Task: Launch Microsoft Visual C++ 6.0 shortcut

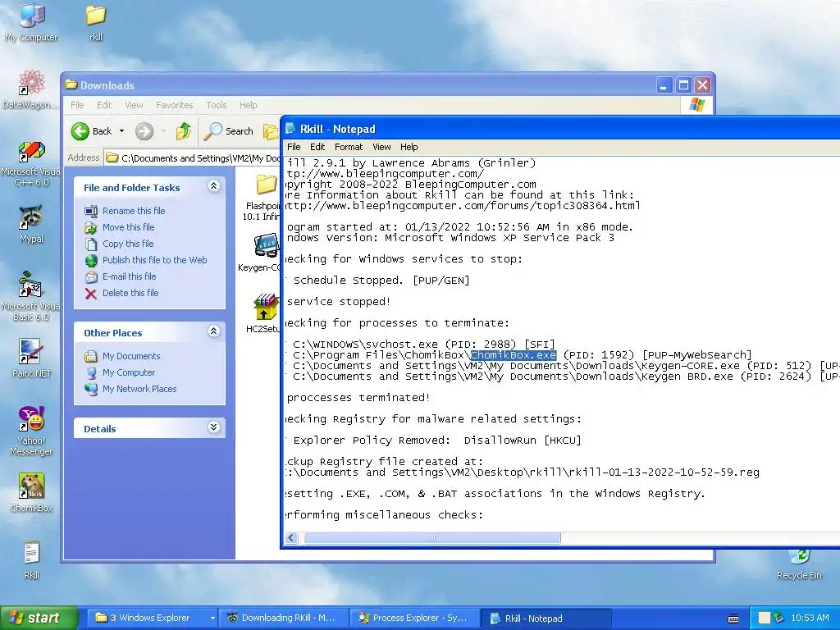Action: 32,163
